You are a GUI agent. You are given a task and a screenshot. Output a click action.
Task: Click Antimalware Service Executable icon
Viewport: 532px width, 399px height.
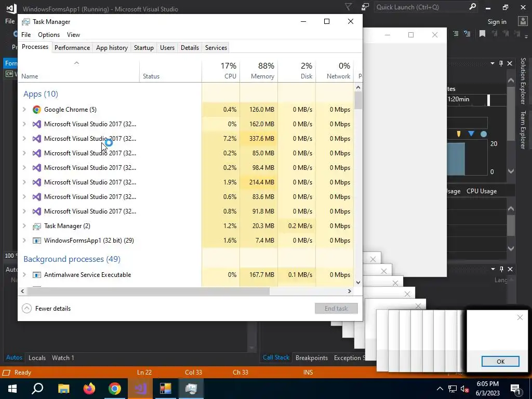pos(37,275)
